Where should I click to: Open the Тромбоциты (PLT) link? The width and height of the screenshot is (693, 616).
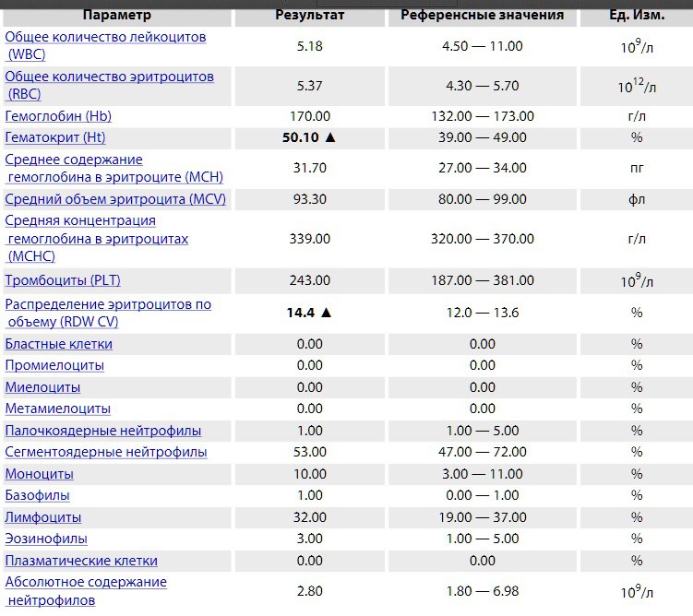click(x=63, y=279)
